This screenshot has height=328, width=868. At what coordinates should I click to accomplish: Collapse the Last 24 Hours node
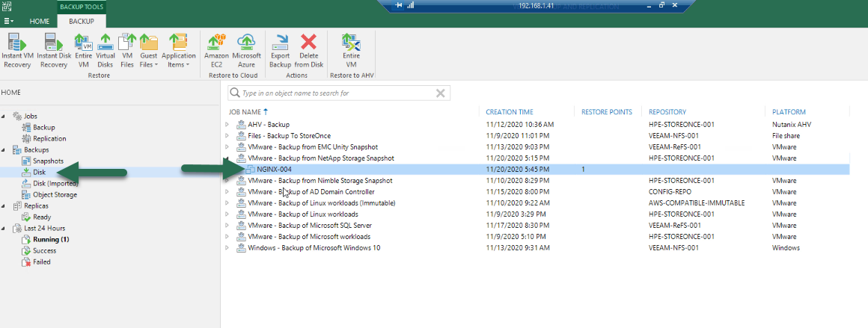click(x=4, y=229)
